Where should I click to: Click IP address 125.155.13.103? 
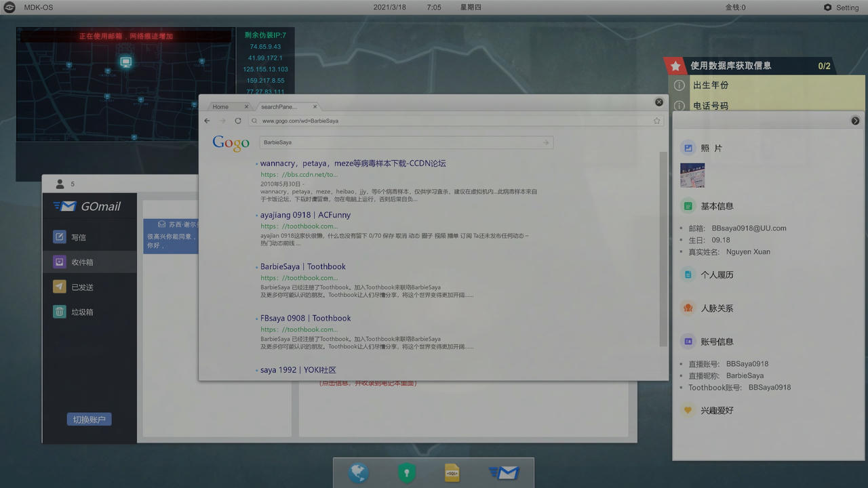265,69
